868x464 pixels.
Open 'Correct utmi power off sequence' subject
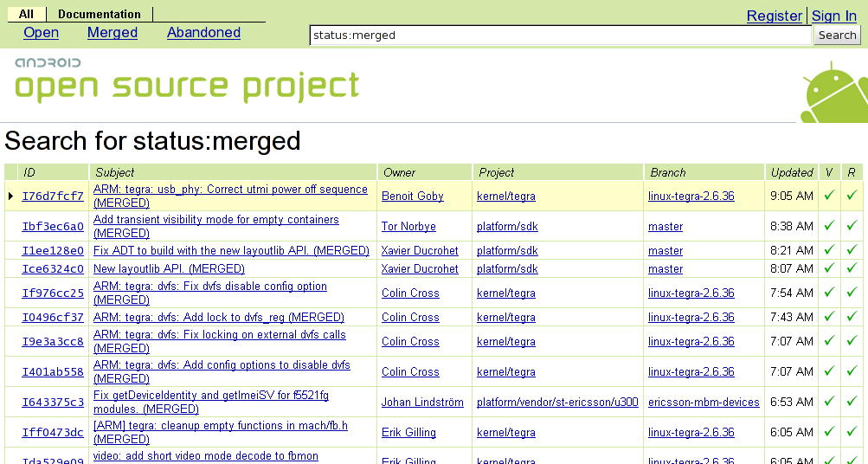pos(230,196)
